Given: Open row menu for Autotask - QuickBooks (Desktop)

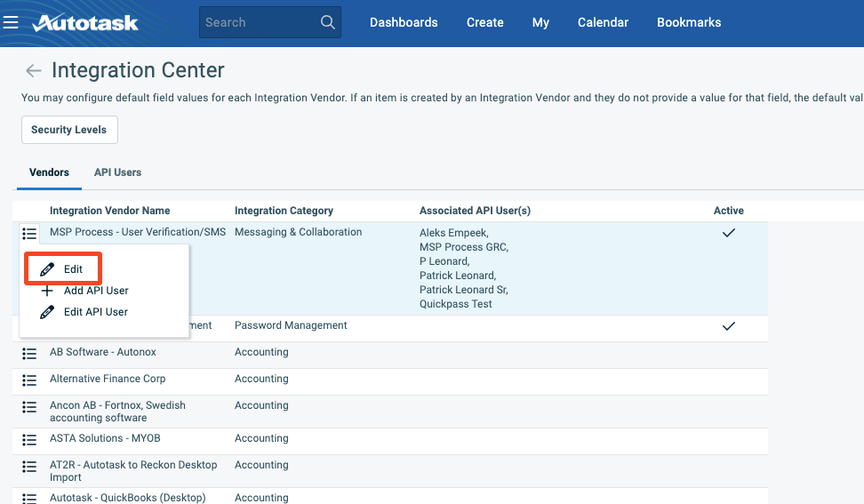Looking at the screenshot, I should click(29, 499).
